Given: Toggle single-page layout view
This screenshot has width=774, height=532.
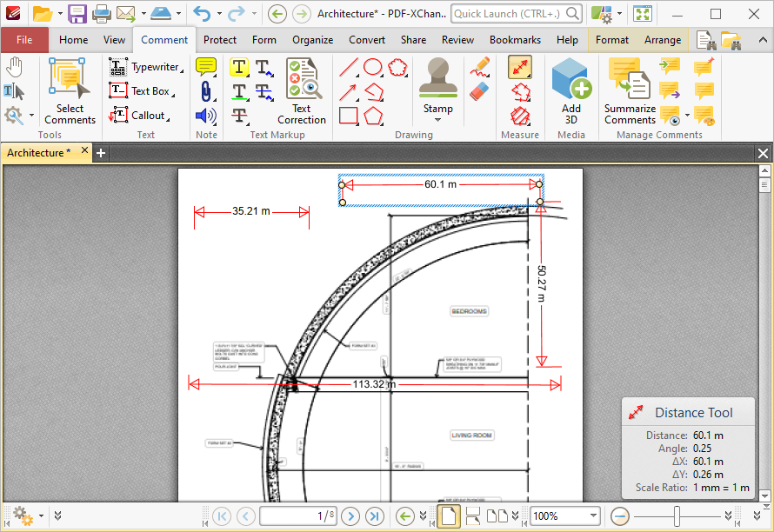Looking at the screenshot, I should coord(449,516).
